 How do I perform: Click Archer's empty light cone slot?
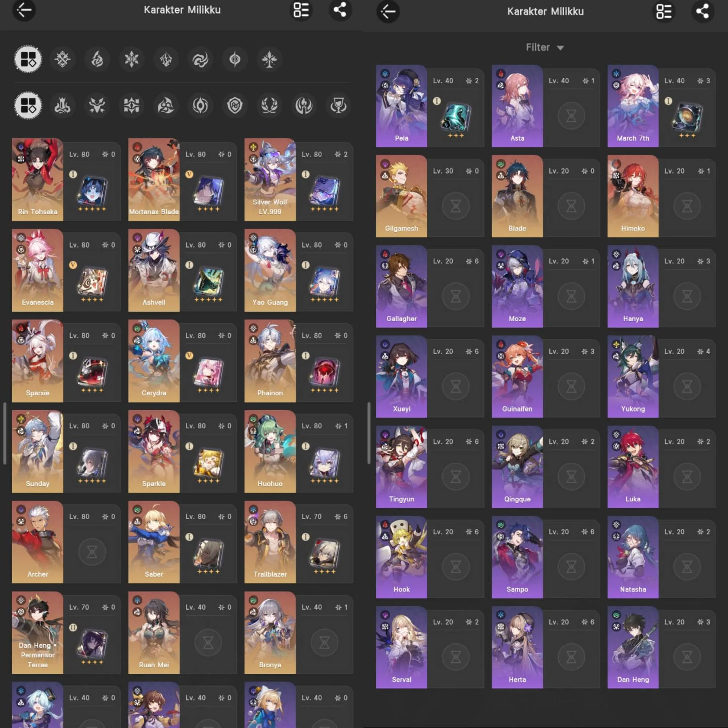(x=92, y=552)
